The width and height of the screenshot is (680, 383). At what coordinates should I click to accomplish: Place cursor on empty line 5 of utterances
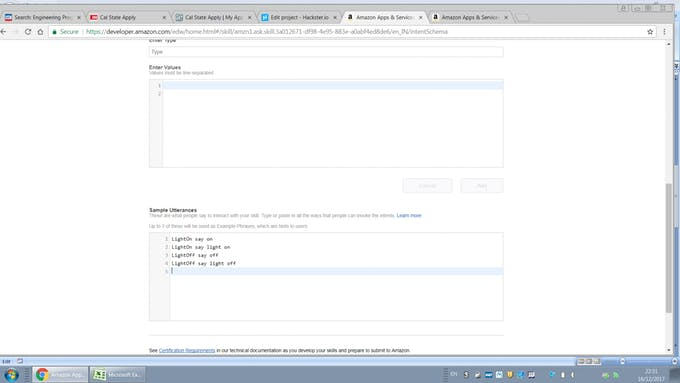336,271
